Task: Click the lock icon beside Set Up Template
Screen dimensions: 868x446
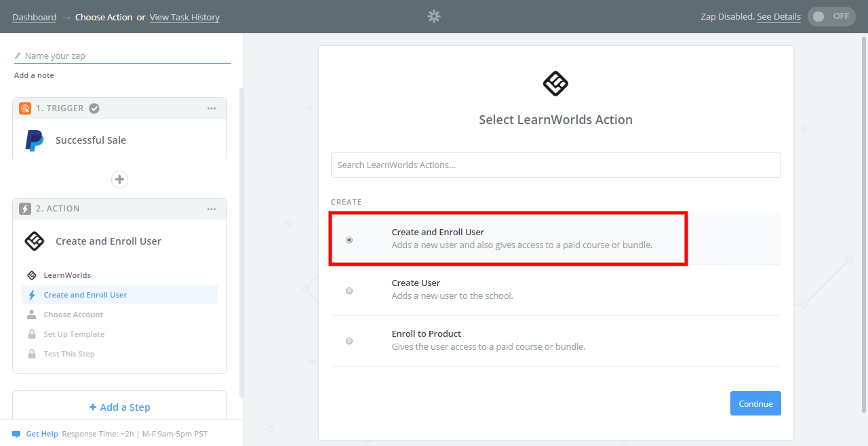Action: tap(31, 334)
